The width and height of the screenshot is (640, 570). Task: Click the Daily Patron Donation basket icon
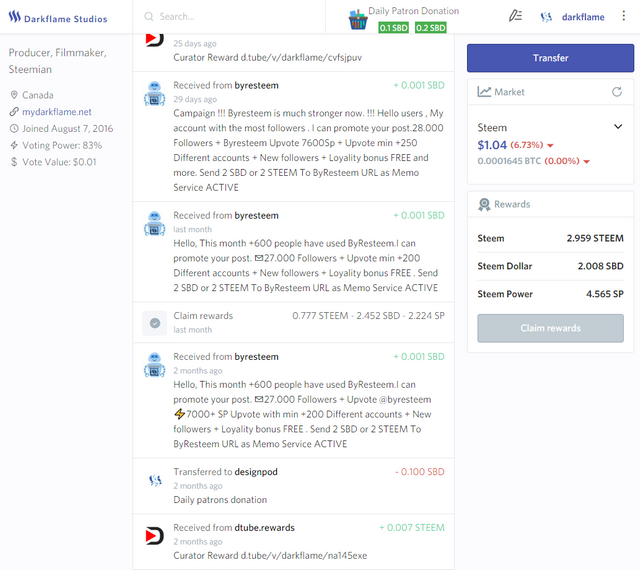(358, 19)
